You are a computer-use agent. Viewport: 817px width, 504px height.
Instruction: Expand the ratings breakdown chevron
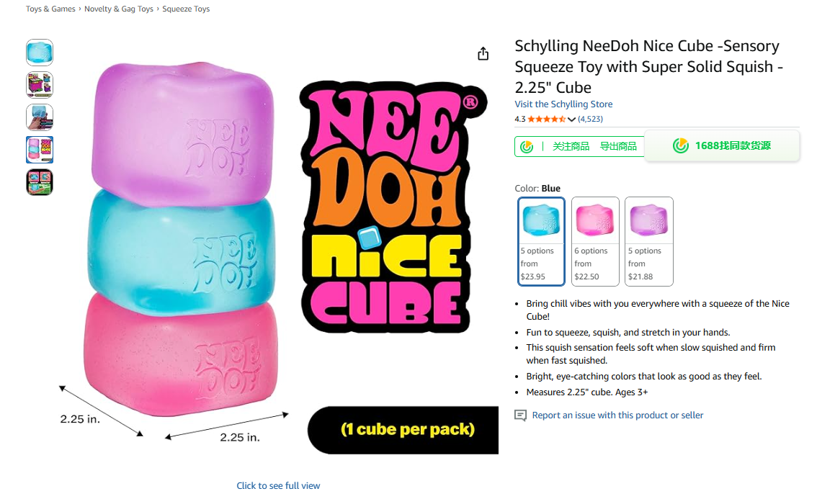pyautogui.click(x=572, y=120)
